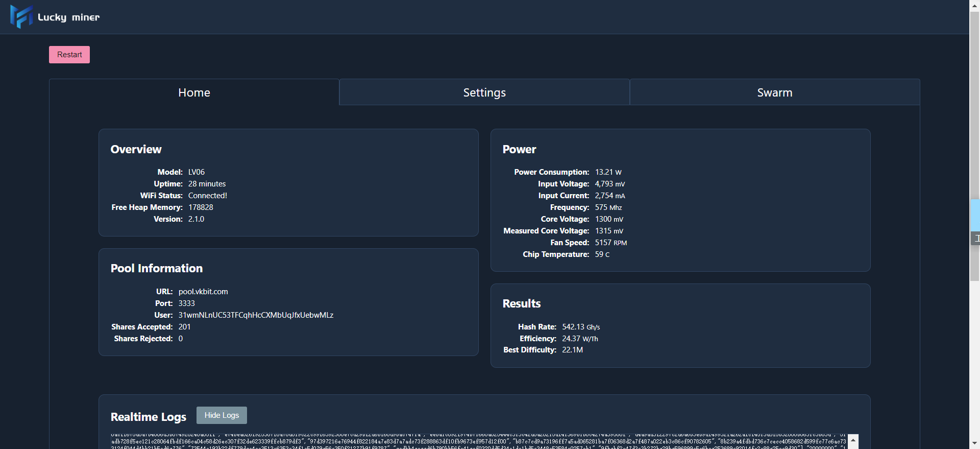The image size is (980, 449).
Task: Click the log box scroll-up arrow
Action: coord(853,440)
